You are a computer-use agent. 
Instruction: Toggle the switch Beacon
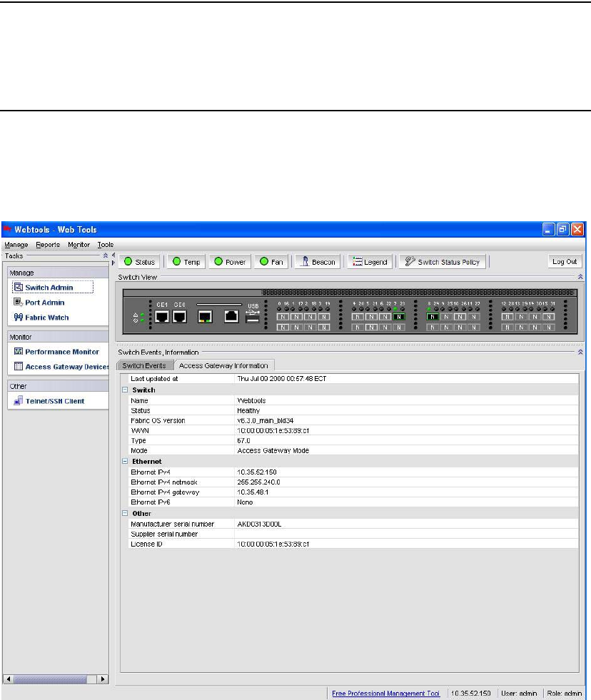[x=318, y=262]
